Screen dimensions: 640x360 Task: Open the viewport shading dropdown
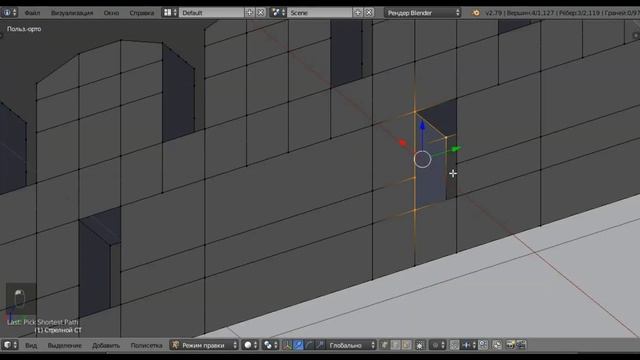(250, 345)
